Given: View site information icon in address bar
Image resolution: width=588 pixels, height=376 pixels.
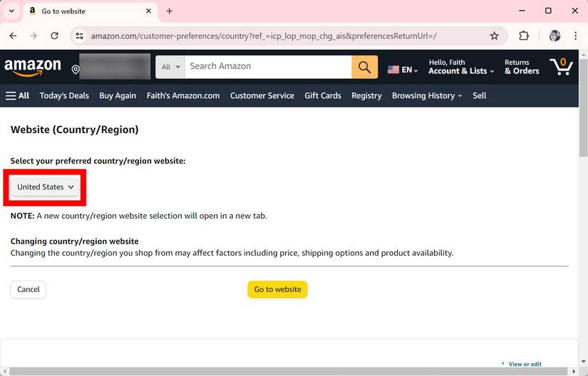Looking at the screenshot, I should click(x=80, y=36).
